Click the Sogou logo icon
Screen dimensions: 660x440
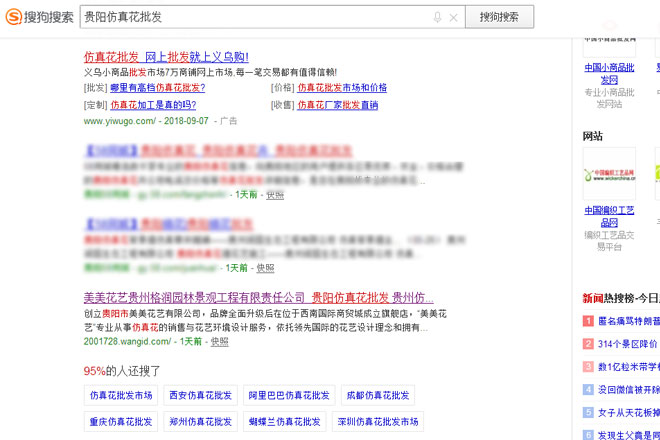pyautogui.click(x=13, y=17)
